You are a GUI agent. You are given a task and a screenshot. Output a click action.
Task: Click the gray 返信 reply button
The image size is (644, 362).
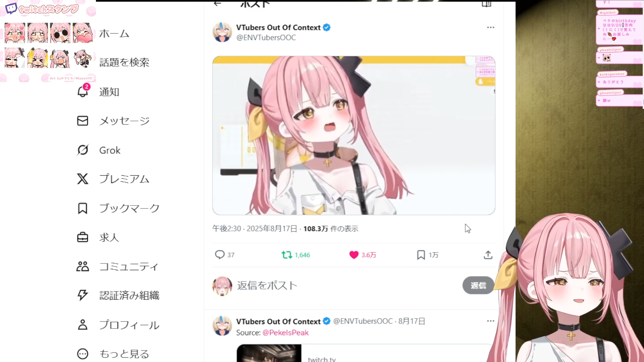[478, 286]
